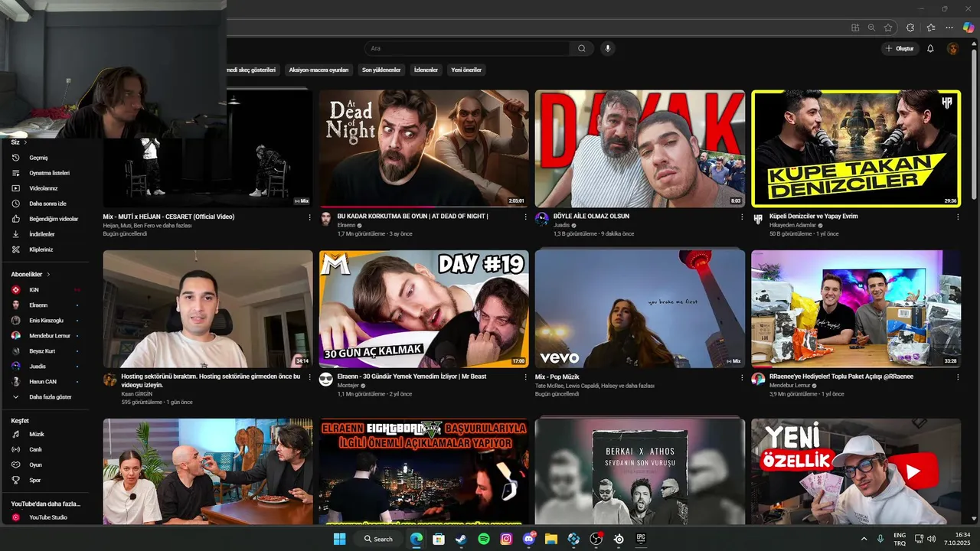The height and width of the screenshot is (551, 980).
Task: Add this page to favorites star
Action: pyautogui.click(x=888, y=28)
